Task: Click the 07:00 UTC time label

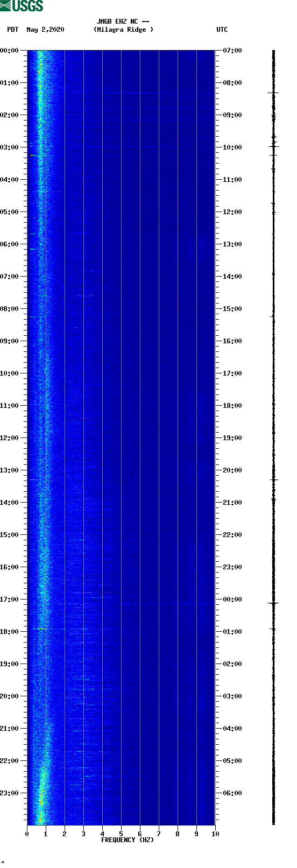Action: click(x=232, y=51)
